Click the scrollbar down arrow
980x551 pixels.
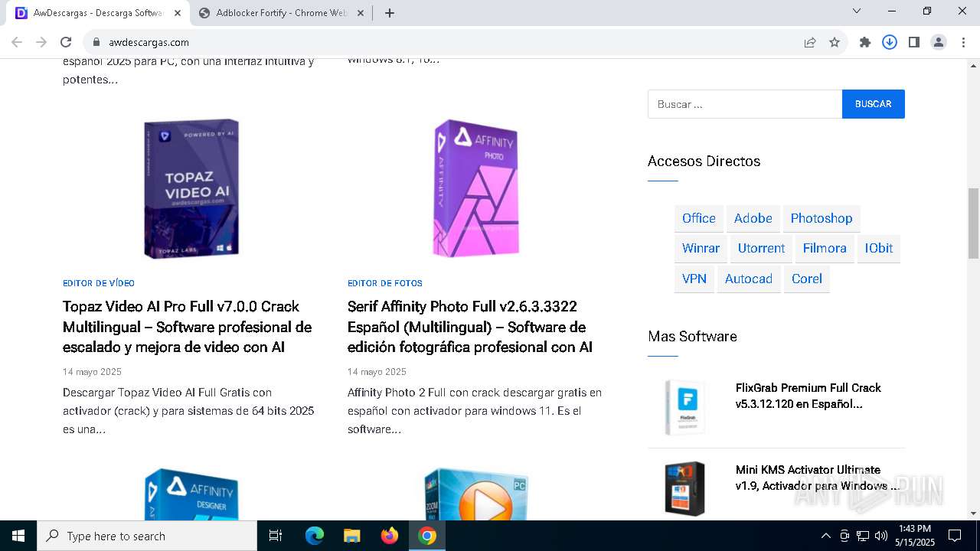click(973, 513)
